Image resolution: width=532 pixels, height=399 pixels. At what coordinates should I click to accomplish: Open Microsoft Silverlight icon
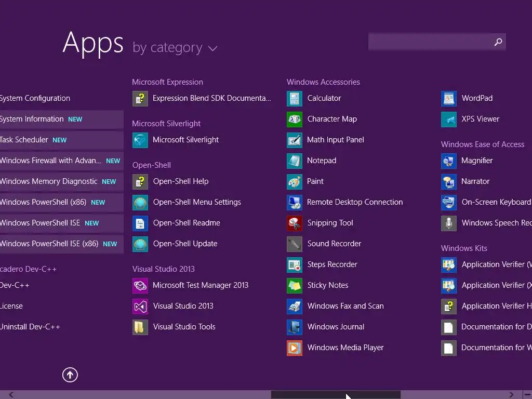(x=140, y=140)
